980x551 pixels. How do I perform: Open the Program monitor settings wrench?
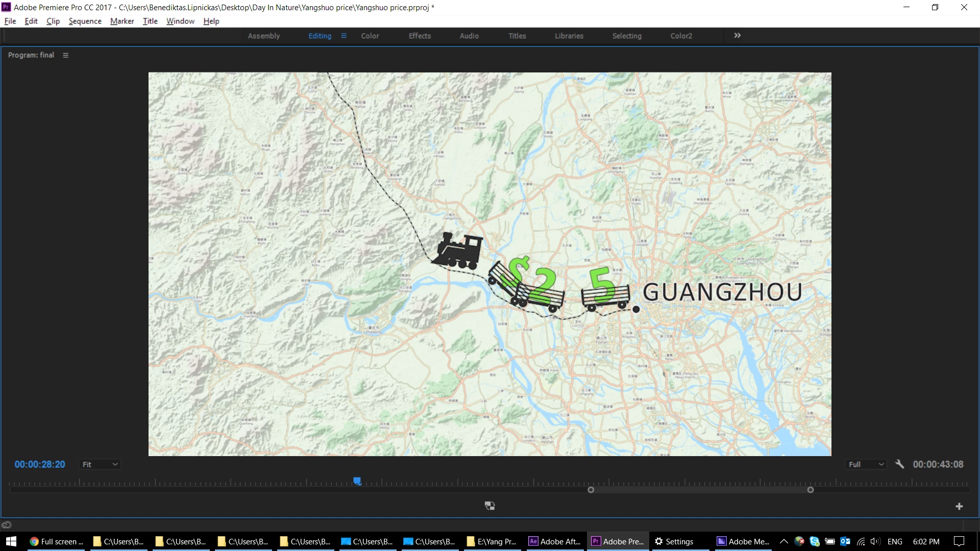pyautogui.click(x=899, y=464)
